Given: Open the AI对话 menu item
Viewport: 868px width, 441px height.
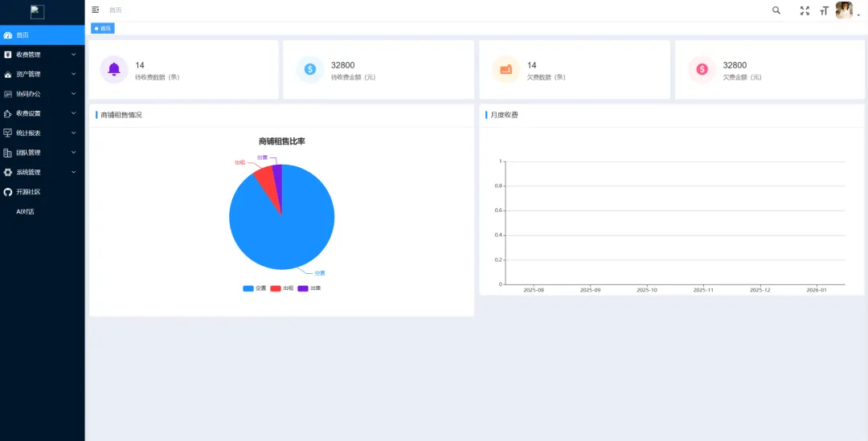Looking at the screenshot, I should pyautogui.click(x=26, y=211).
